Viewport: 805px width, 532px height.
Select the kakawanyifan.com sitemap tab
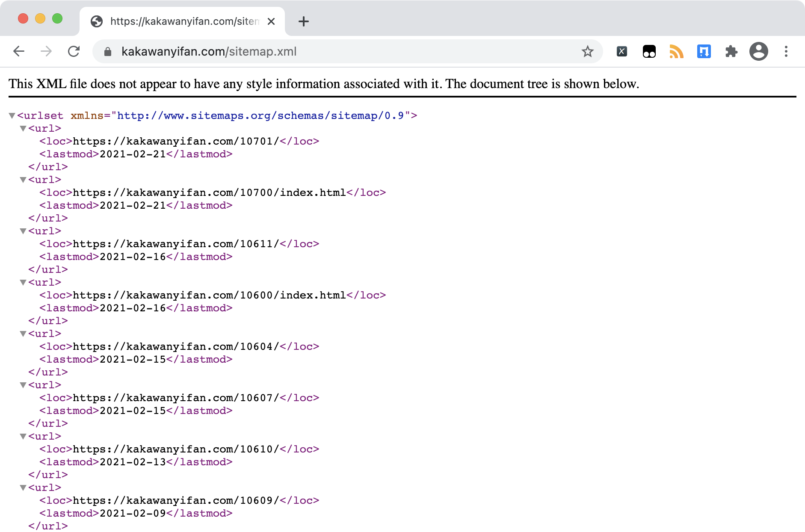[x=180, y=21]
